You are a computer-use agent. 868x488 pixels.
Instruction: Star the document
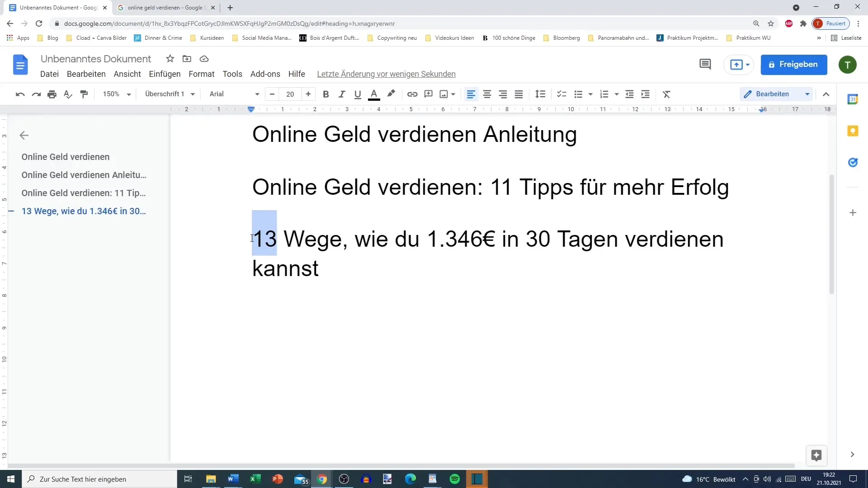point(170,59)
